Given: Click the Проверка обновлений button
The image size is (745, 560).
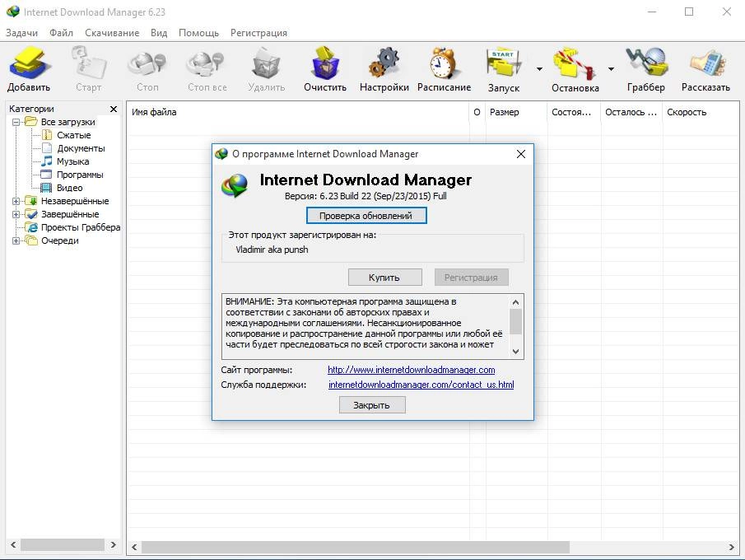Looking at the screenshot, I should pyautogui.click(x=366, y=216).
